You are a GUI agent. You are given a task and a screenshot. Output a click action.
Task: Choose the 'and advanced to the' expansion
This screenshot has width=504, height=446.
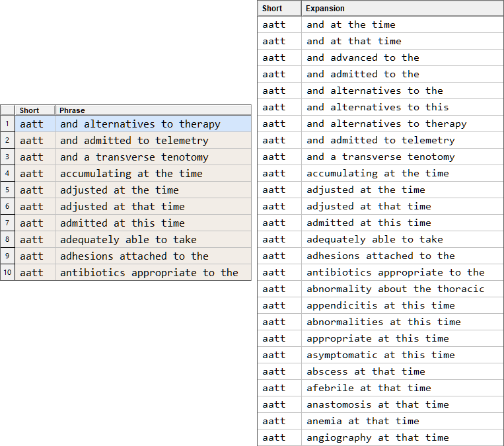point(363,57)
